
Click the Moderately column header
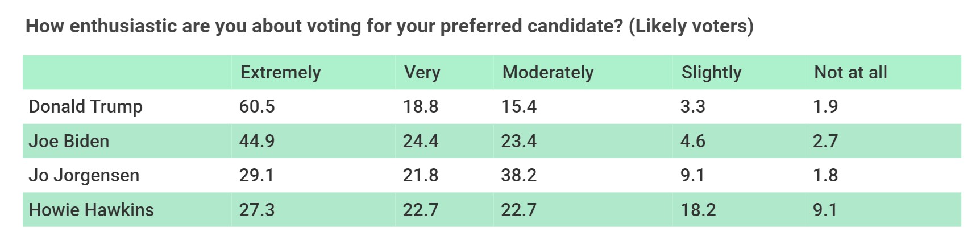(x=548, y=73)
